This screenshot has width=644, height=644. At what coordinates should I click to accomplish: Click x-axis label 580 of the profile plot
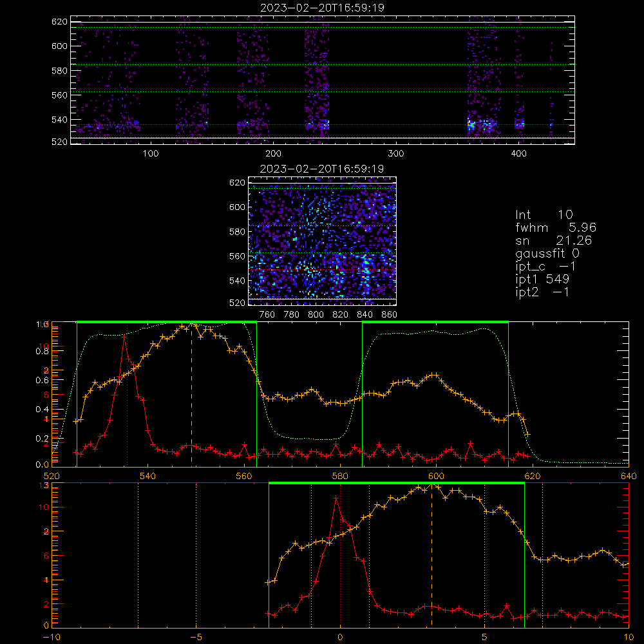pos(340,476)
